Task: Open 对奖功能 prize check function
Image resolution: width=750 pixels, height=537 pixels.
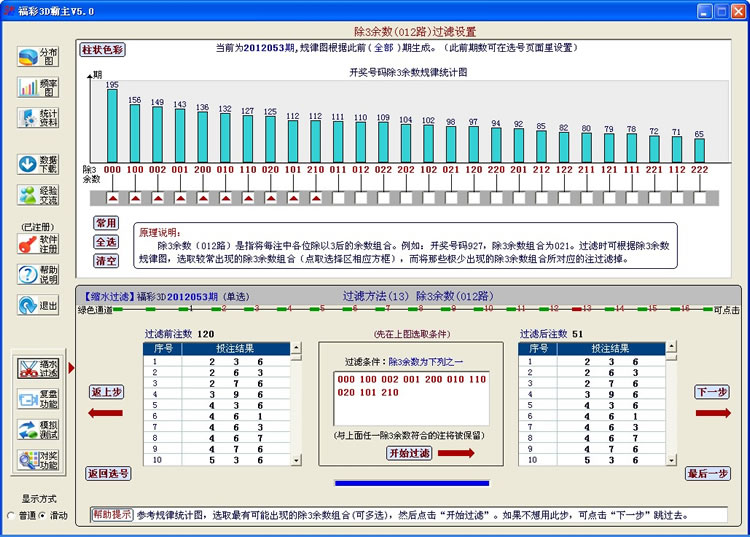Action: click(x=38, y=461)
